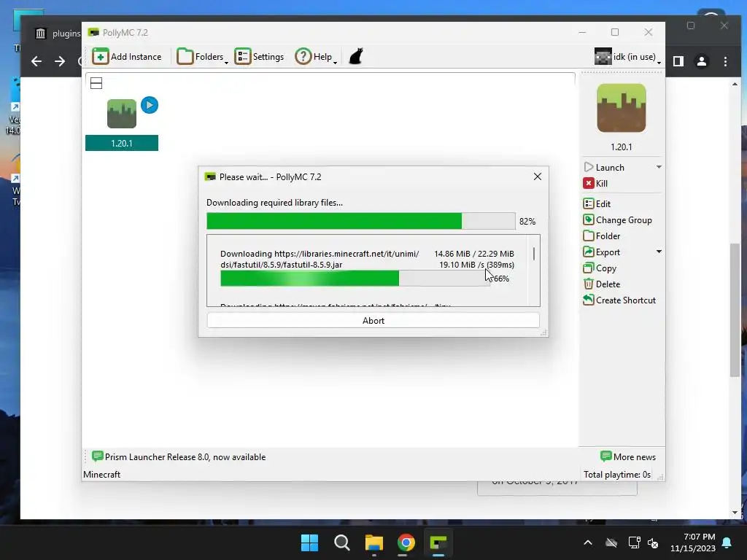Click Delete in the instance sidebar
This screenshot has width=747, height=560.
[x=602, y=284]
